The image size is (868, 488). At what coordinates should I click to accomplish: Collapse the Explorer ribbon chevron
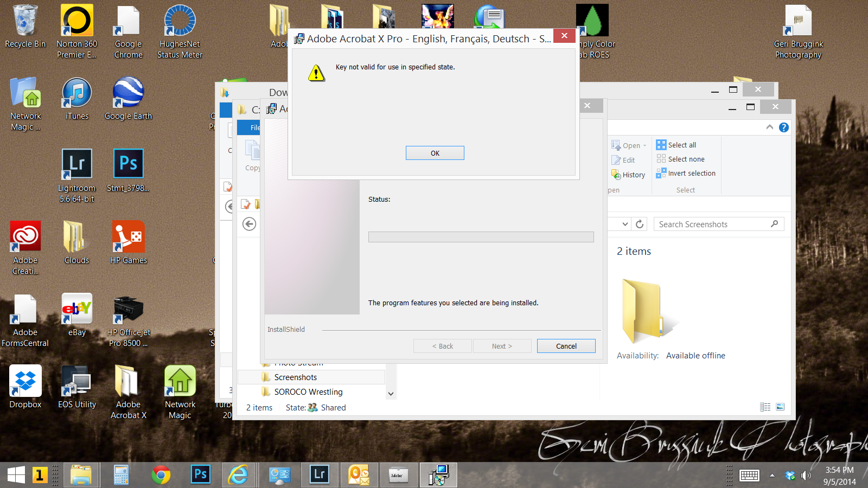coord(769,127)
